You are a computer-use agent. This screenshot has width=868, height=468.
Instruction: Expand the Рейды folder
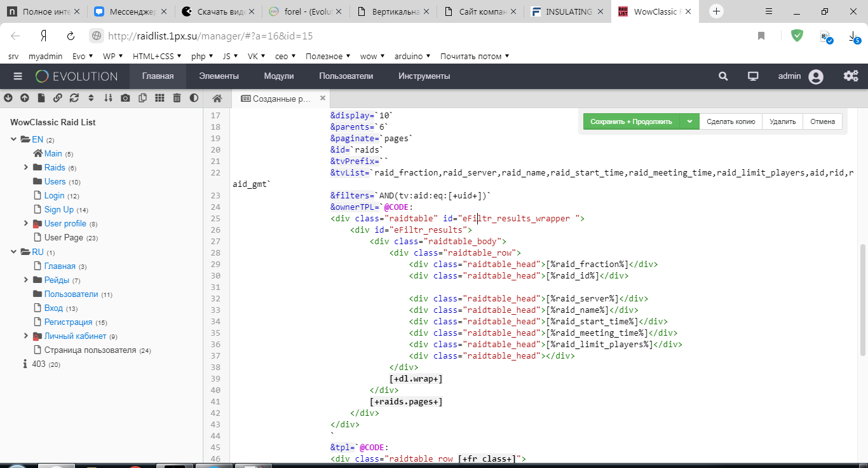26,280
